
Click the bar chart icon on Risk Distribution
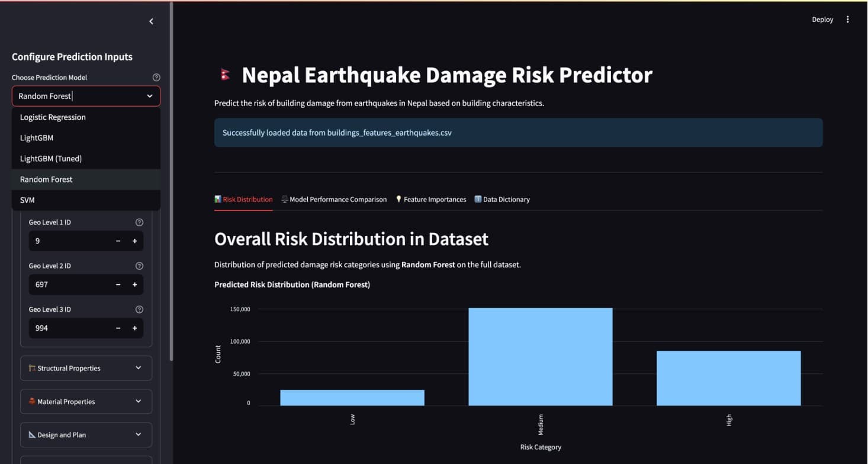pyautogui.click(x=218, y=199)
